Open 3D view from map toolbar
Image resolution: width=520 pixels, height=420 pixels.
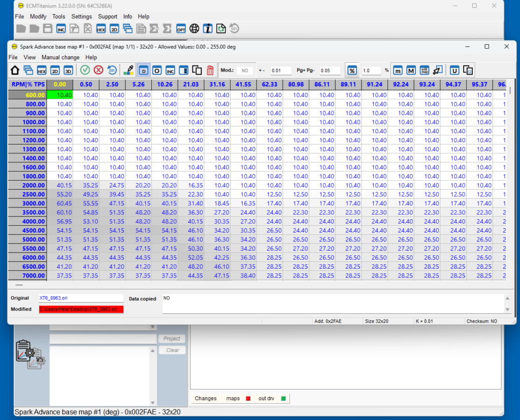(x=69, y=70)
